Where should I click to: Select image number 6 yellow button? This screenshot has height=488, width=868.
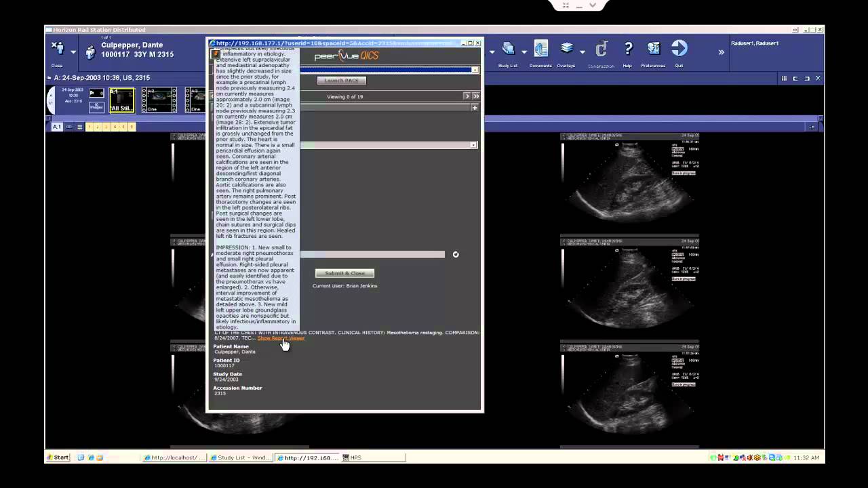tap(132, 127)
